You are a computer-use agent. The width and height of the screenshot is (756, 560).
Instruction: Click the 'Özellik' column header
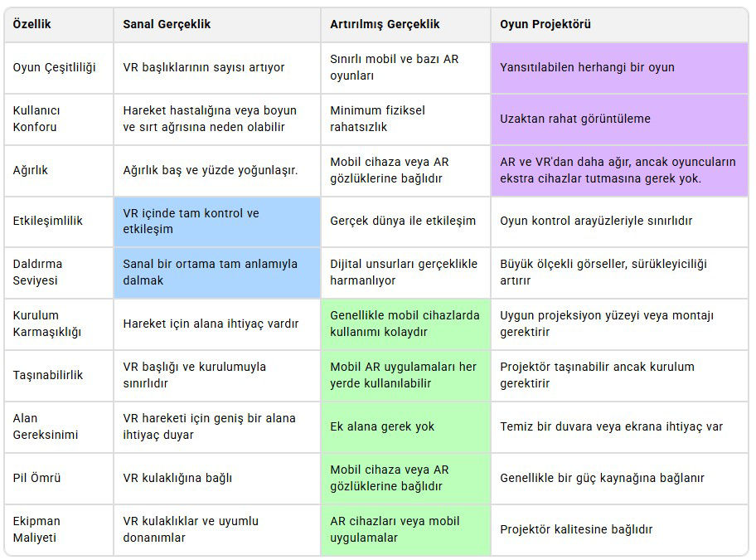(x=32, y=24)
